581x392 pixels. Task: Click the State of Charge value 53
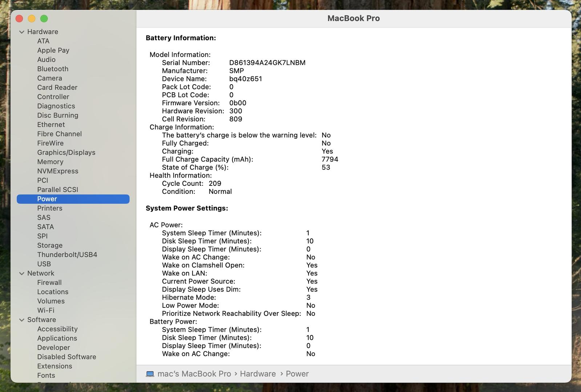pos(326,167)
